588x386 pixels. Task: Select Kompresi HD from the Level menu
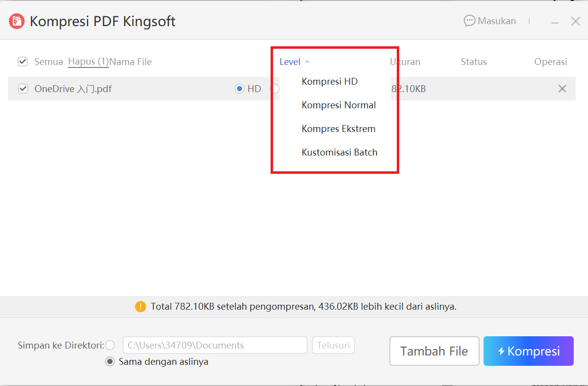[329, 81]
